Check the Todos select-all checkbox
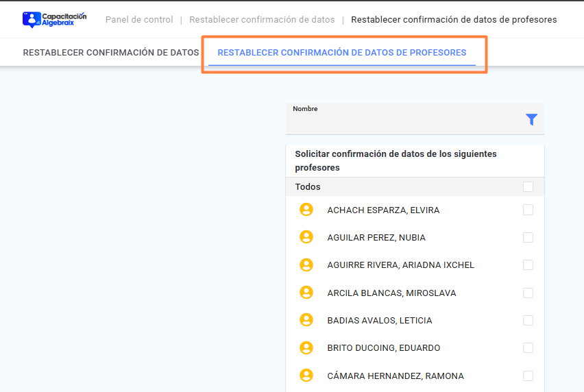Image resolution: width=584 pixels, height=392 pixels. (528, 186)
